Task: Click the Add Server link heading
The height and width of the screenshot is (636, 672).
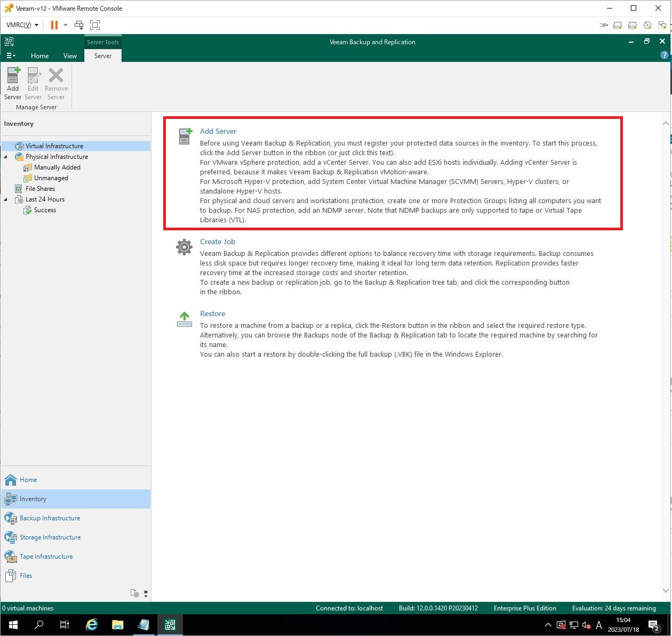Action: (x=218, y=131)
